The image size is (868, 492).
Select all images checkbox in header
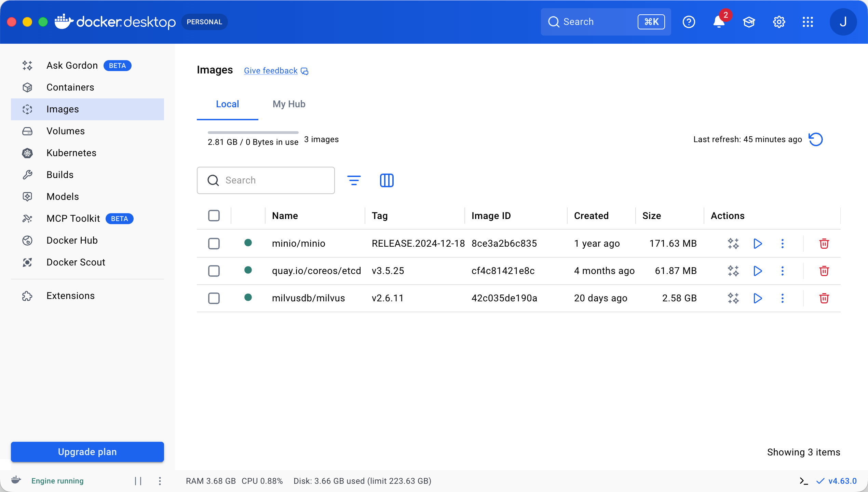coord(214,216)
